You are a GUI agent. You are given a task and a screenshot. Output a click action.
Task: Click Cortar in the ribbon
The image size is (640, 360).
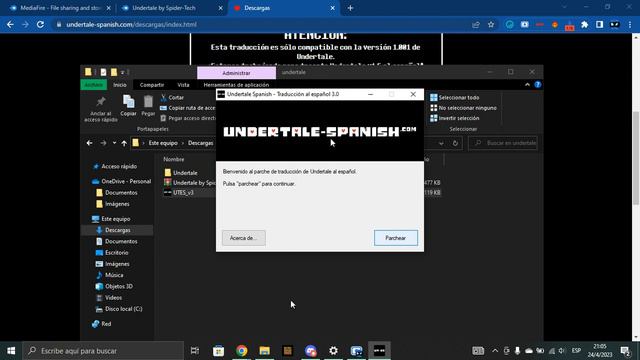click(172, 98)
